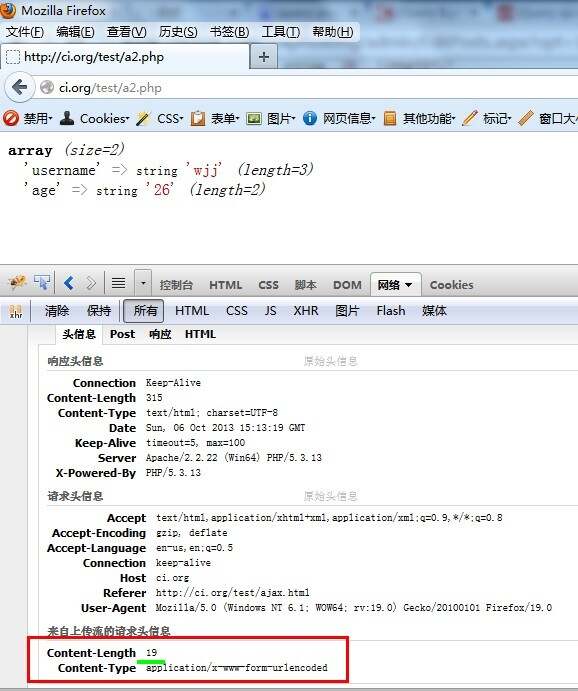Image resolution: width=578 pixels, height=691 pixels.
Task: Click the browser back arrow button
Action: point(19,87)
